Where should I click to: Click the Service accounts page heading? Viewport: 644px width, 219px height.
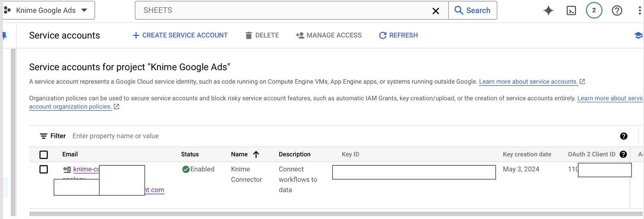(64, 35)
